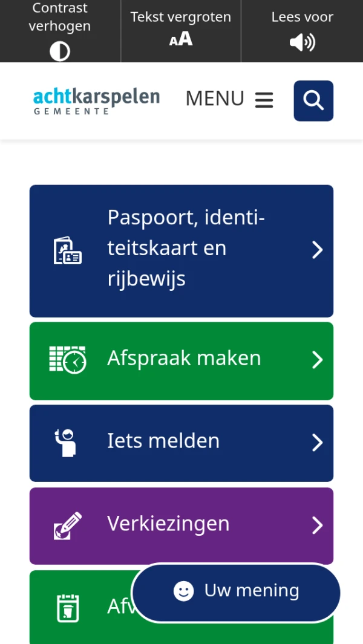Click the text enlarge AA icon

(181, 39)
